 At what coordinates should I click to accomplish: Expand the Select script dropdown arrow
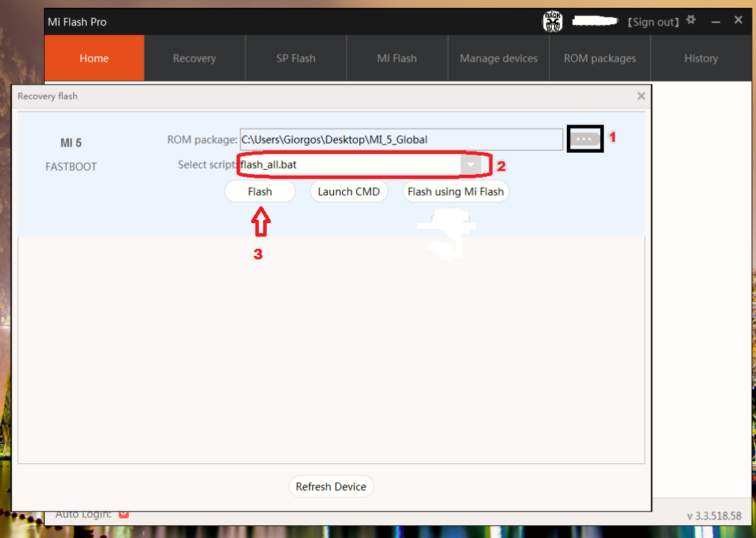coord(471,165)
